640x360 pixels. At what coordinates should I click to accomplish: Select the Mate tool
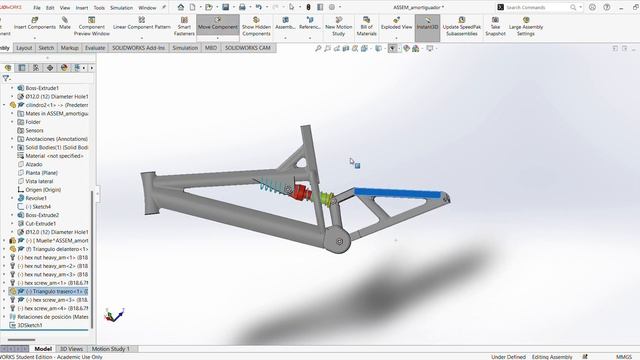coord(65,24)
